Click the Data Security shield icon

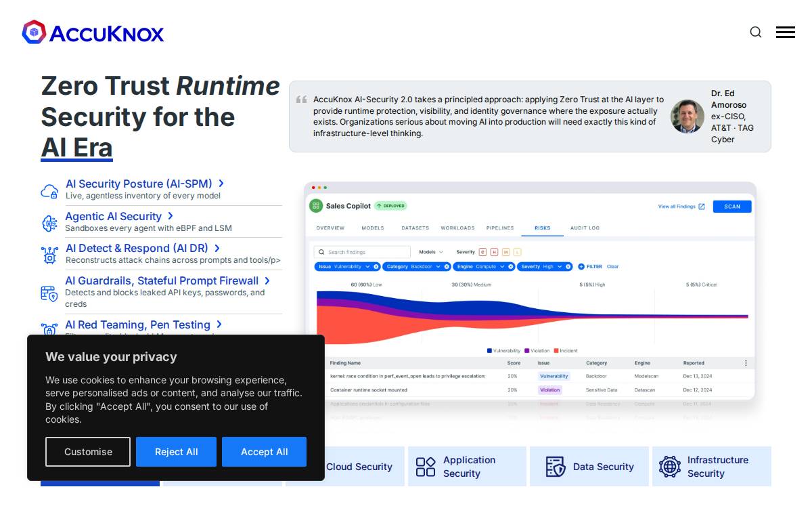coord(556,467)
